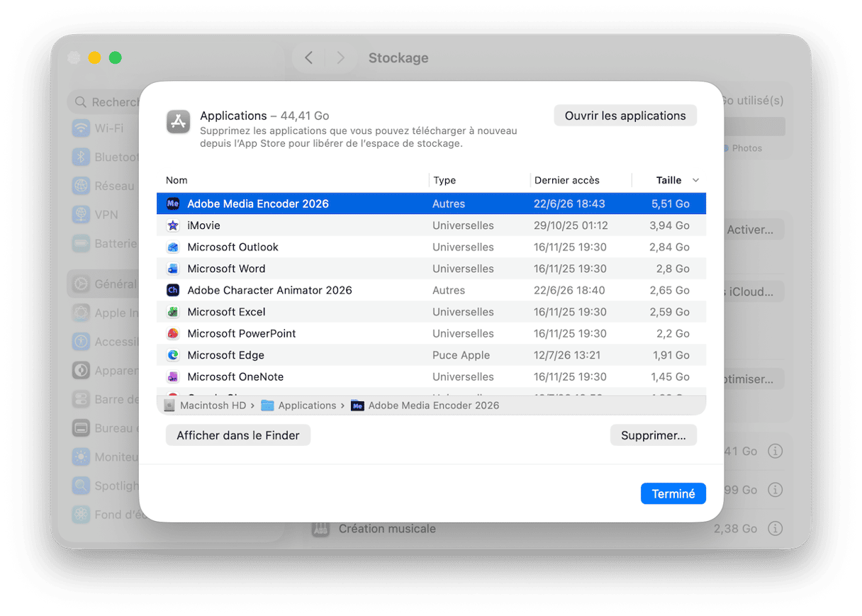Click the Microsoft OneNote app icon
Viewport: 862px width, 616px height.
click(x=173, y=377)
